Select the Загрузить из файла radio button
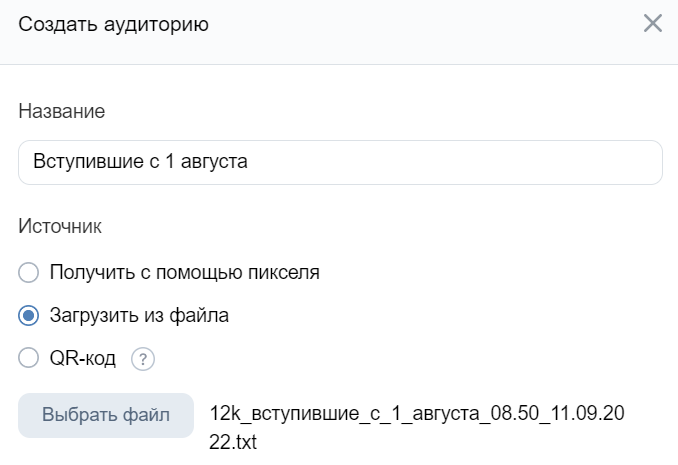Viewport: 678px width, 465px height. 29,315
